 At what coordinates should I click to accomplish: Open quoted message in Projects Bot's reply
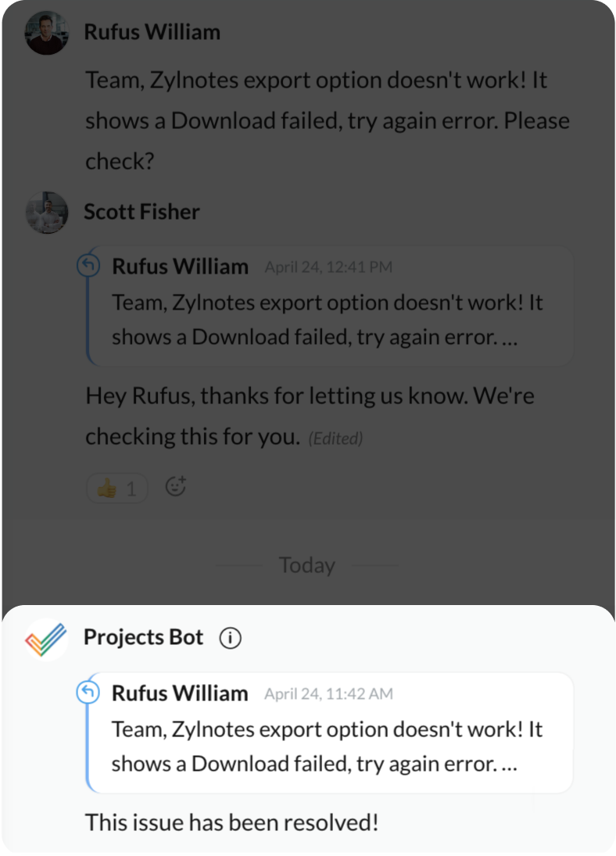pos(328,747)
